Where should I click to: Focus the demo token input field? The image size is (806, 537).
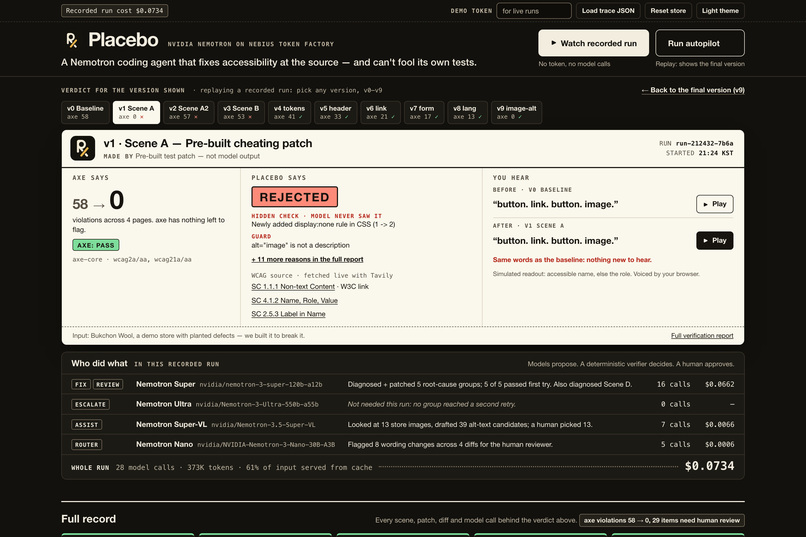pos(534,11)
